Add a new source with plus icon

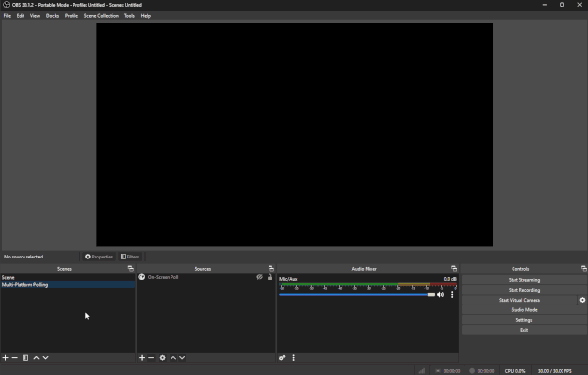point(142,358)
